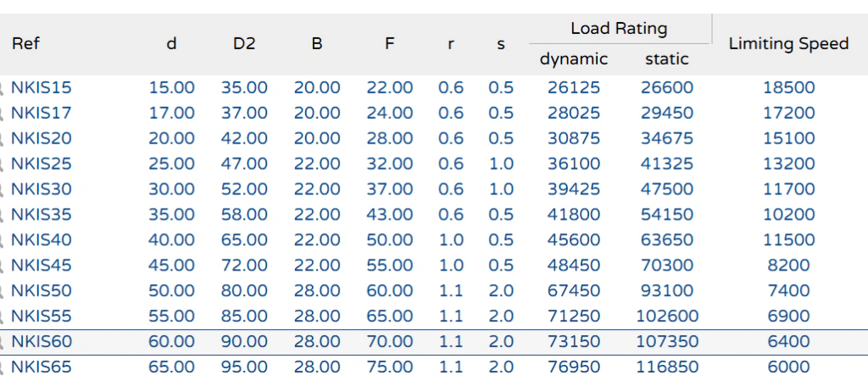
Task: Click dynamic load value 71250
Action: (574, 316)
